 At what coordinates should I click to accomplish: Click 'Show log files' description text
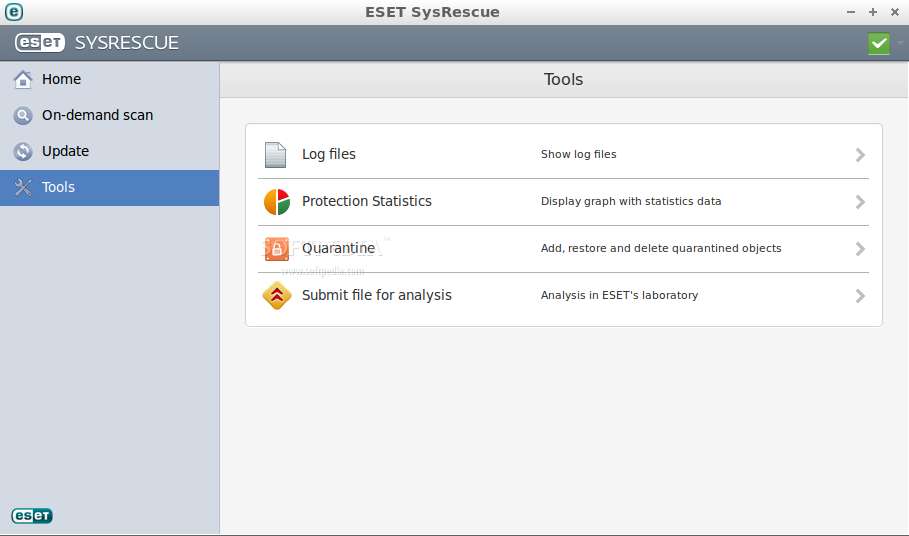[x=579, y=154]
